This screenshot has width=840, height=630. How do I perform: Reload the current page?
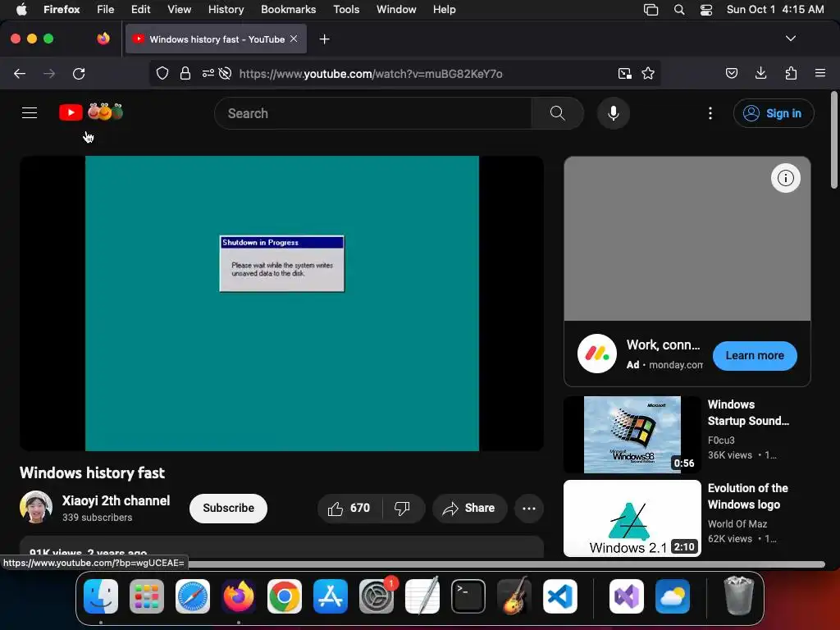(79, 73)
